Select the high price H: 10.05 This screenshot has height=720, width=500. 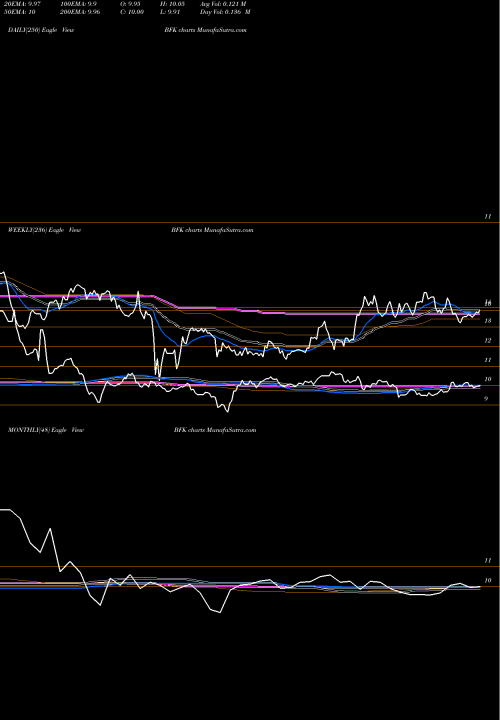click(172, 4)
